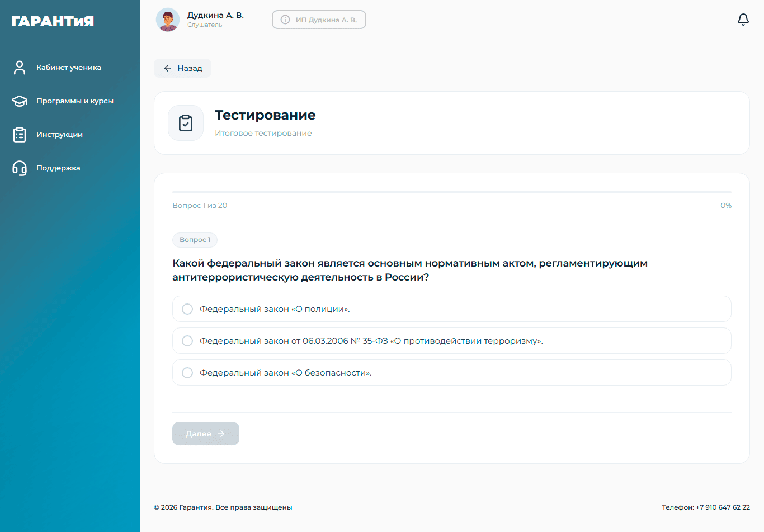Screen dimensions: 764x532
Task: Click the arrow icon on Далее button
Action: pyautogui.click(x=221, y=434)
